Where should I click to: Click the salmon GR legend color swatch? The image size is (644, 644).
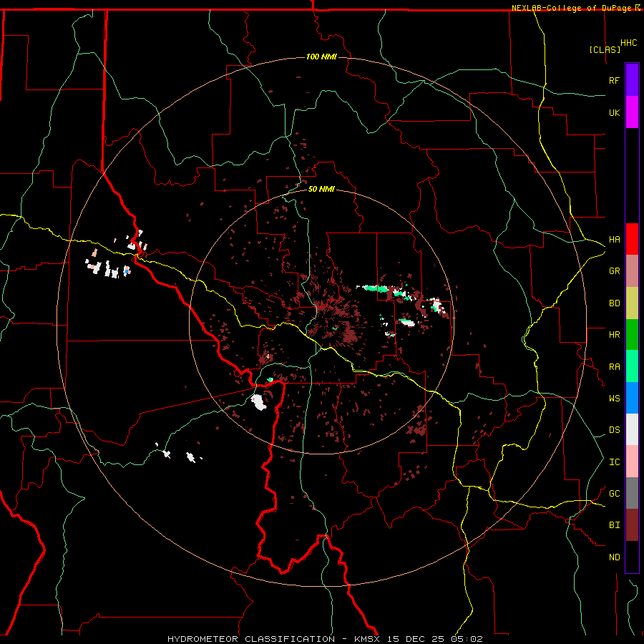(x=632, y=270)
